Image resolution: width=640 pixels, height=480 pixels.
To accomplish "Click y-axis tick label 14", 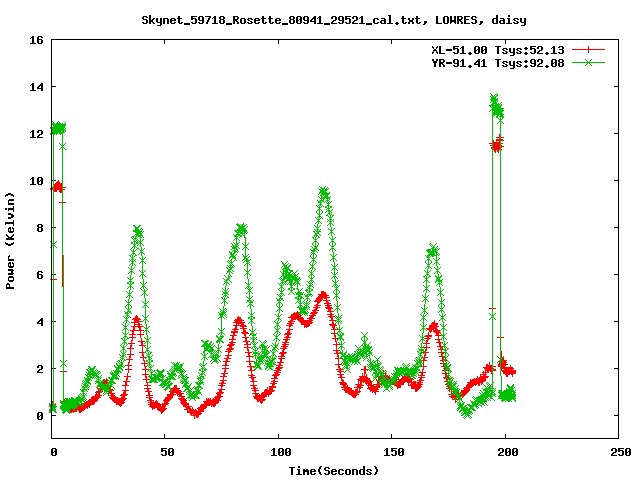I will [36, 87].
